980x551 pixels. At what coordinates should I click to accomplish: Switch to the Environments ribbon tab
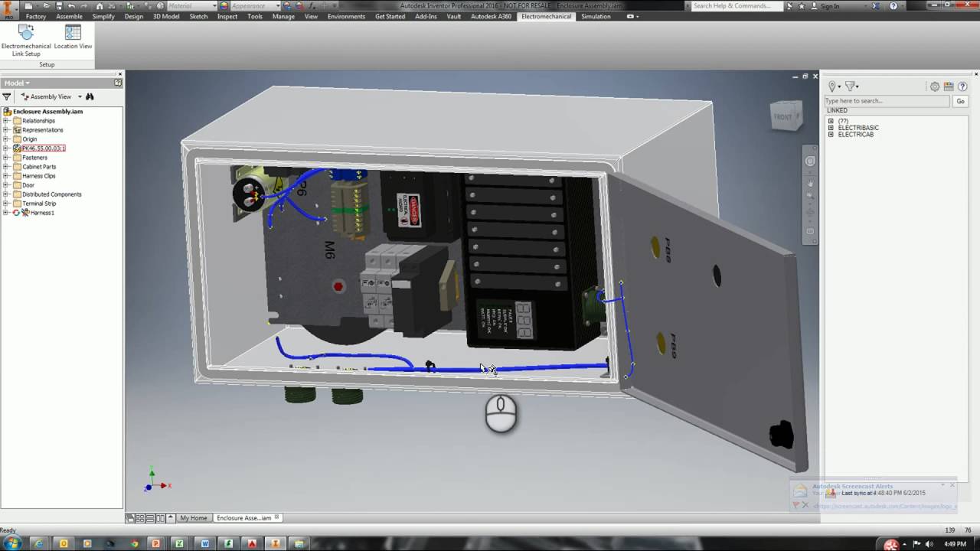pos(346,16)
